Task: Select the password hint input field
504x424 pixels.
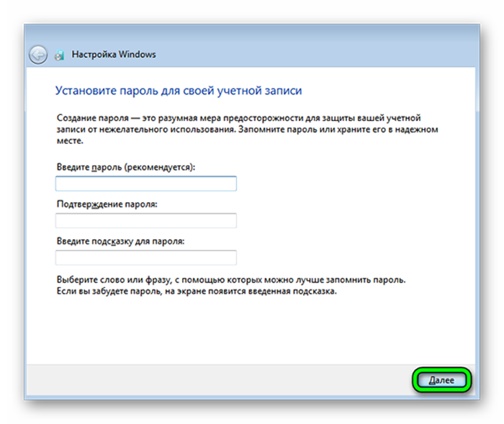Action: (145, 258)
